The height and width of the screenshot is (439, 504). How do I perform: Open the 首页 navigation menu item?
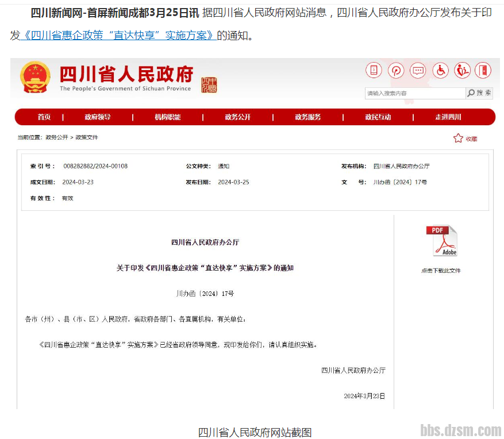[x=44, y=117]
